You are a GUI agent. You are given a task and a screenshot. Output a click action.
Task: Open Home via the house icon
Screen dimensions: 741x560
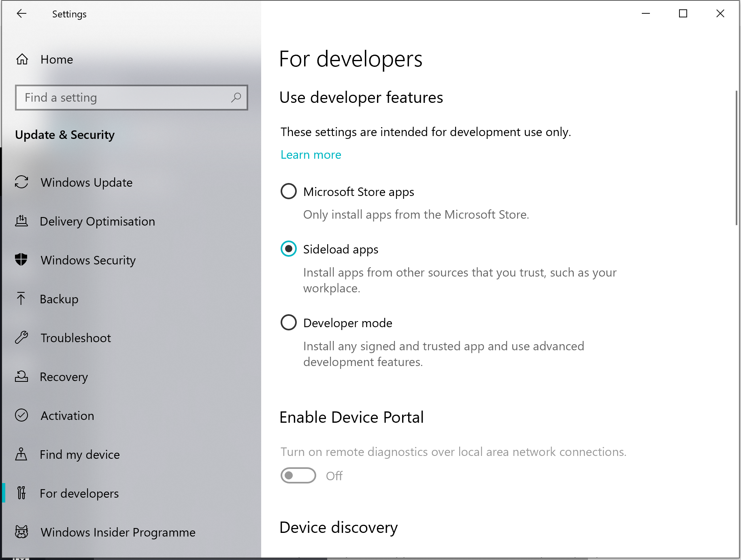22,60
